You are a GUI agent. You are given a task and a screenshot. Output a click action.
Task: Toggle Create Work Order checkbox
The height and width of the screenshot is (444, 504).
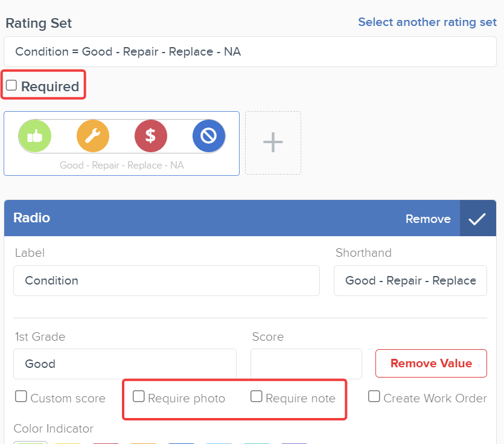[x=374, y=396]
